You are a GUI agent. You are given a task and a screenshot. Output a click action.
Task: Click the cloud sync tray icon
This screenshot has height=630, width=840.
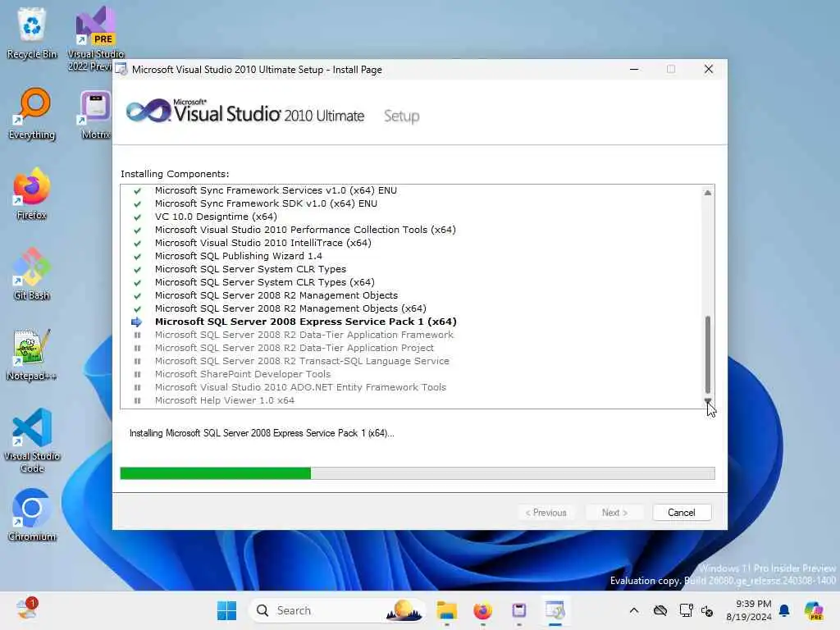[660, 610]
